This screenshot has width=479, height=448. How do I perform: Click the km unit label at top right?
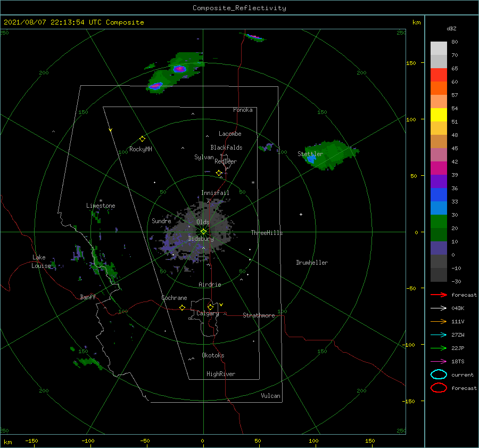(x=416, y=22)
